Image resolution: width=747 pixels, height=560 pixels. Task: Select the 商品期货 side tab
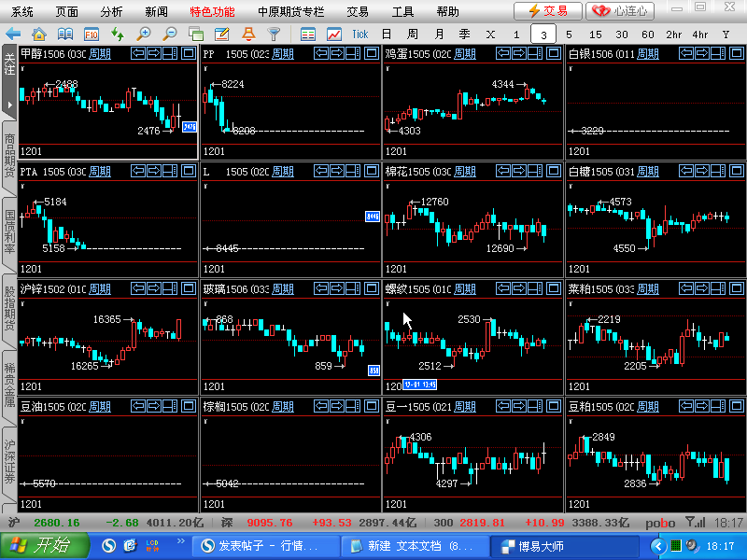9,155
